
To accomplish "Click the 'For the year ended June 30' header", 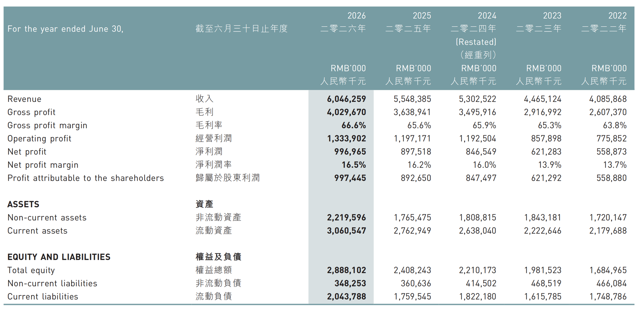I will pyautogui.click(x=65, y=29).
